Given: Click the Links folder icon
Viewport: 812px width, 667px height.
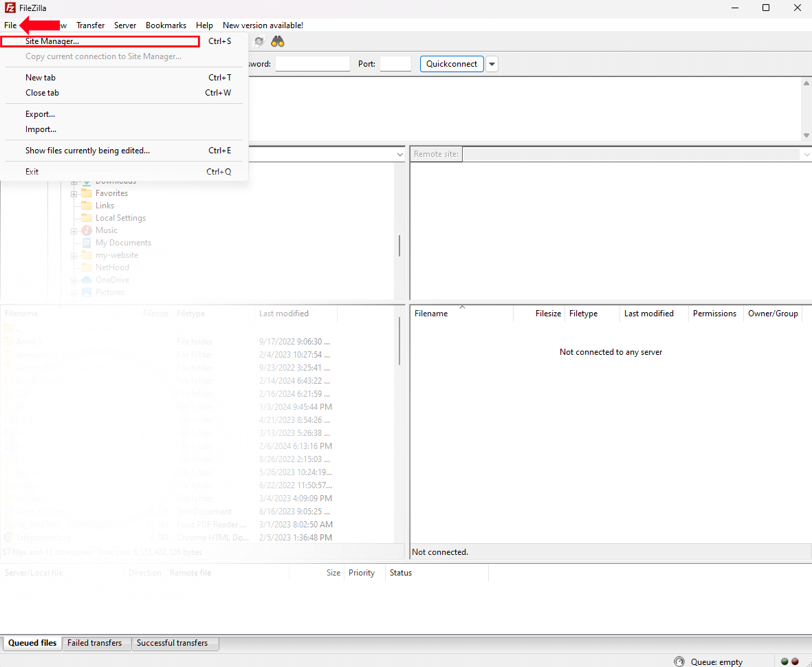Looking at the screenshot, I should pyautogui.click(x=87, y=206).
